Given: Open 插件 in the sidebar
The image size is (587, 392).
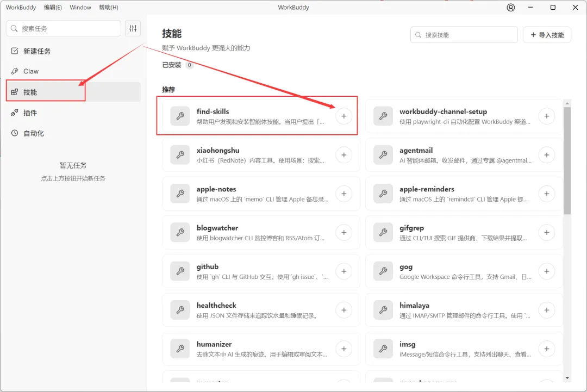Looking at the screenshot, I should click(x=73, y=113).
